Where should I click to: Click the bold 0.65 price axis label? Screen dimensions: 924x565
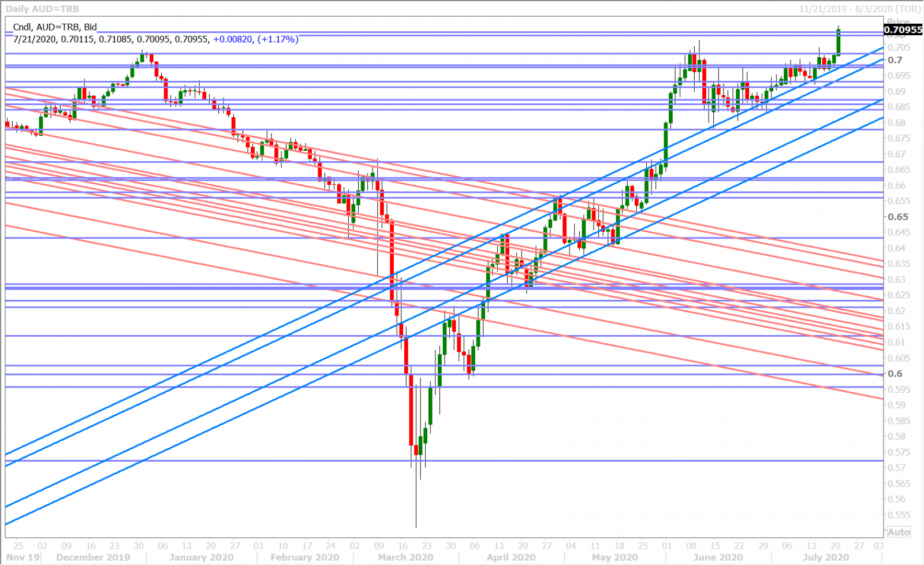[x=898, y=217]
